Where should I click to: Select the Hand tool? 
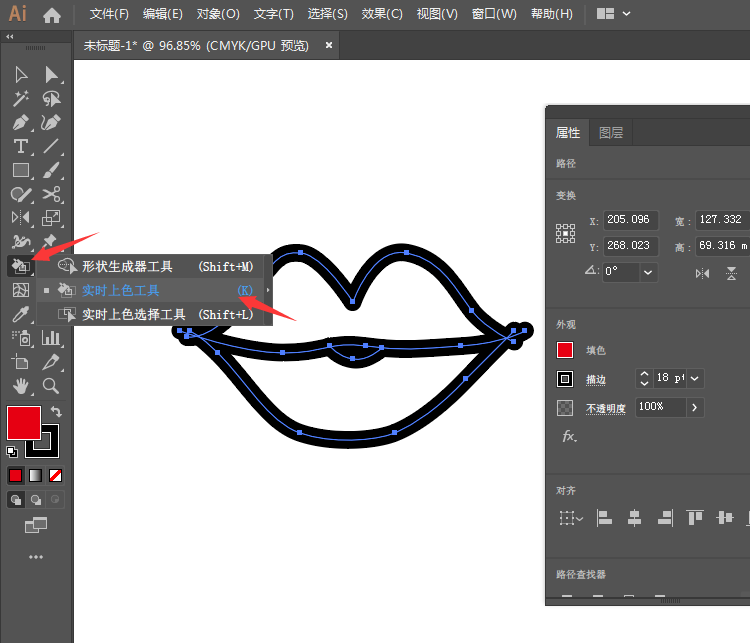point(21,386)
